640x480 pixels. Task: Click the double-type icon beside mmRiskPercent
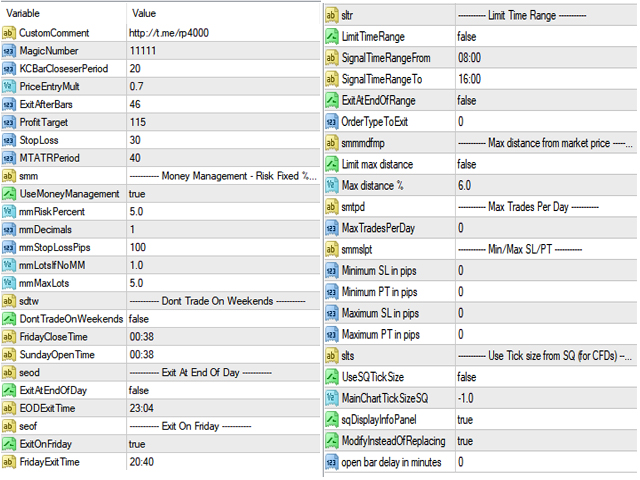(9, 211)
